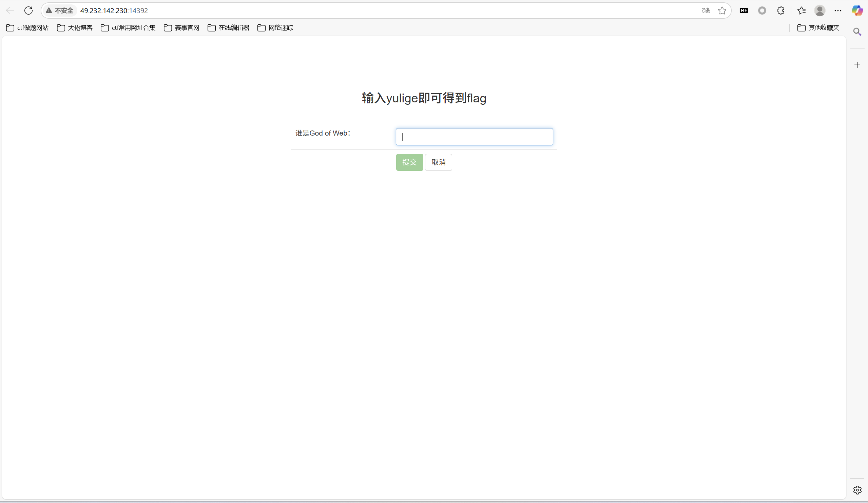Open the 在线编辑器 bookmark folder
Screen dimensions: 868x503
(228, 28)
